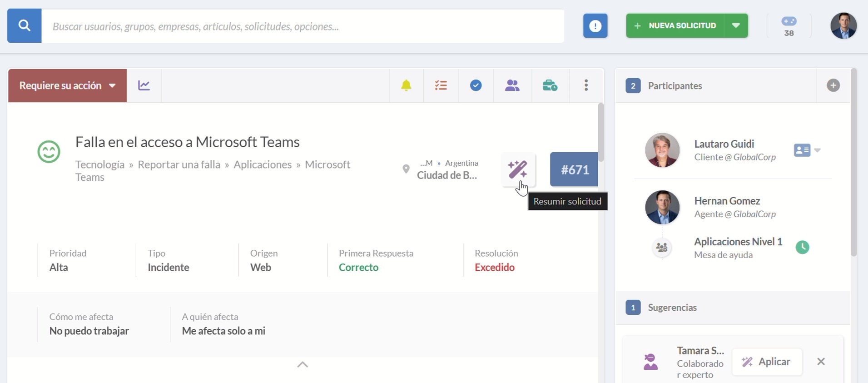The height and width of the screenshot is (383, 868).
Task: Click the Tipo Incidente value
Action: pos(168,267)
